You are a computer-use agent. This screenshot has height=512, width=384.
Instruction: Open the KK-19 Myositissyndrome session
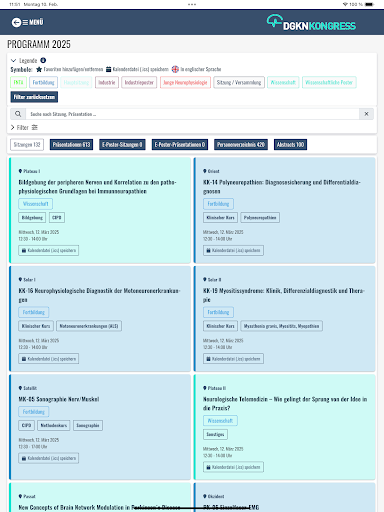284,295
